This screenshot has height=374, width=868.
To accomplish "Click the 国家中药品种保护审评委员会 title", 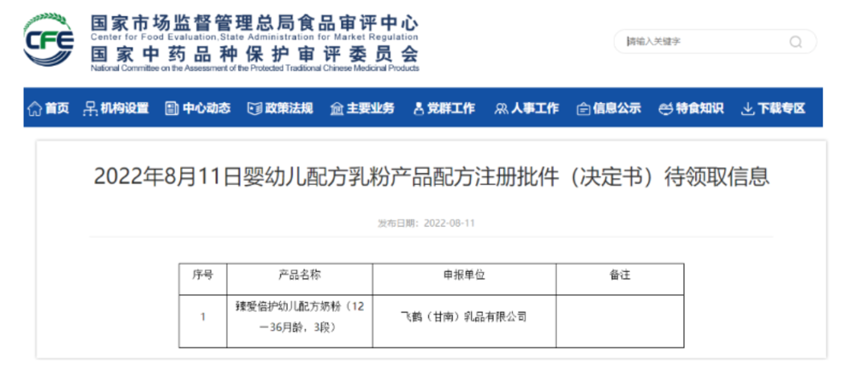I will [255, 55].
